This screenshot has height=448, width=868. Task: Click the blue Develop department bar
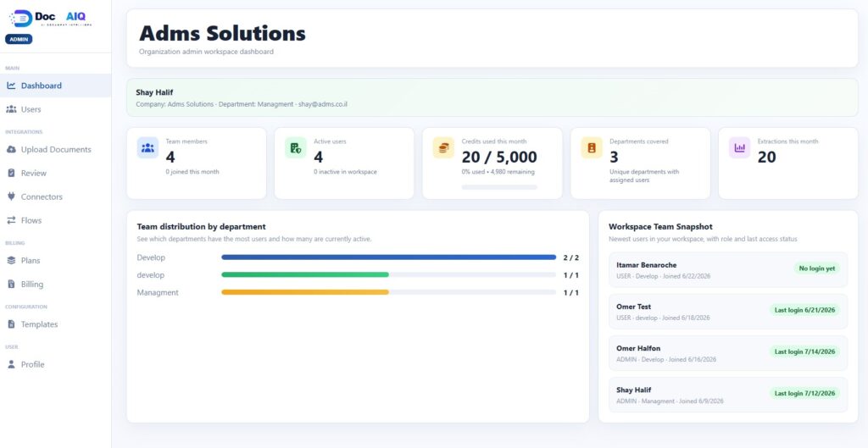[388, 257]
